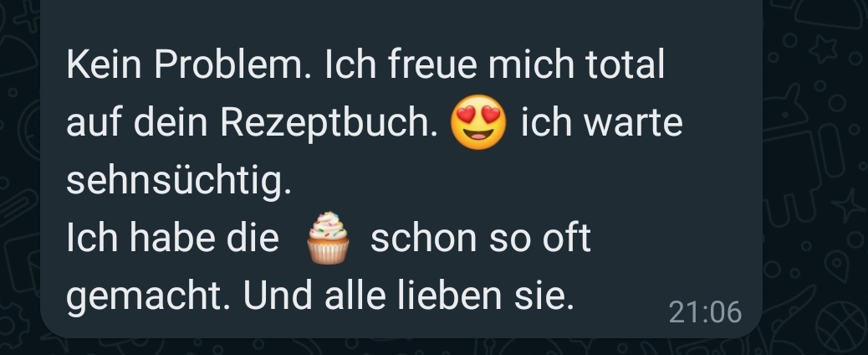Click the phrase "schon so oft"
868x355 pixels.
[481, 239]
